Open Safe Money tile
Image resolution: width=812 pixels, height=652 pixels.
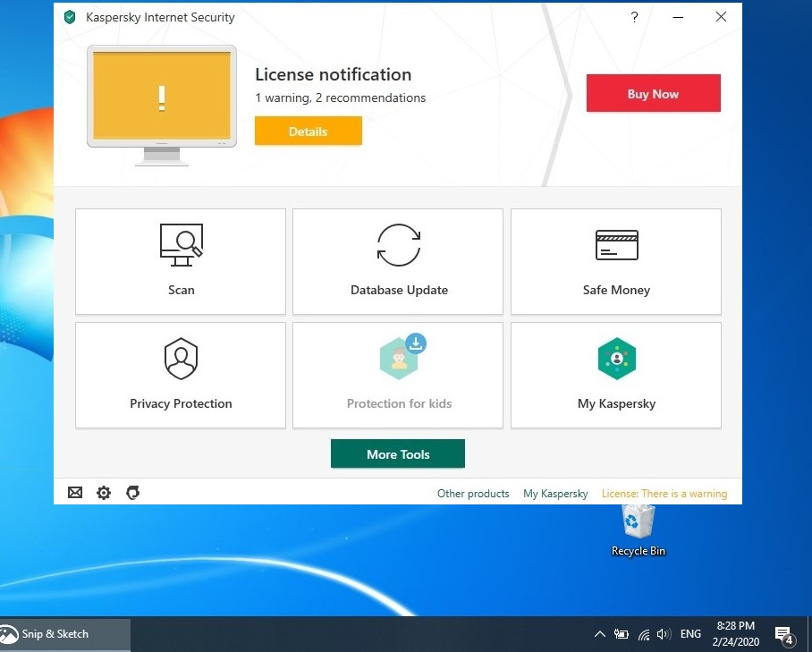(616, 261)
